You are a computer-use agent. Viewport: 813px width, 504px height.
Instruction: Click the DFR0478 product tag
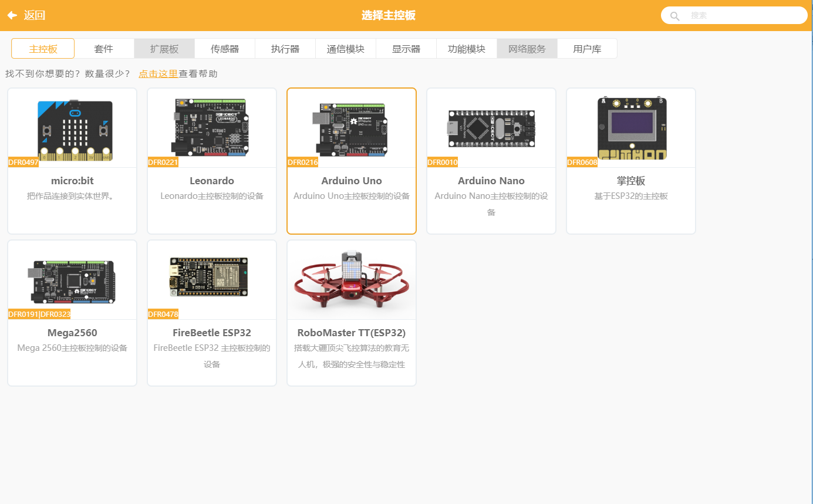coord(163,314)
